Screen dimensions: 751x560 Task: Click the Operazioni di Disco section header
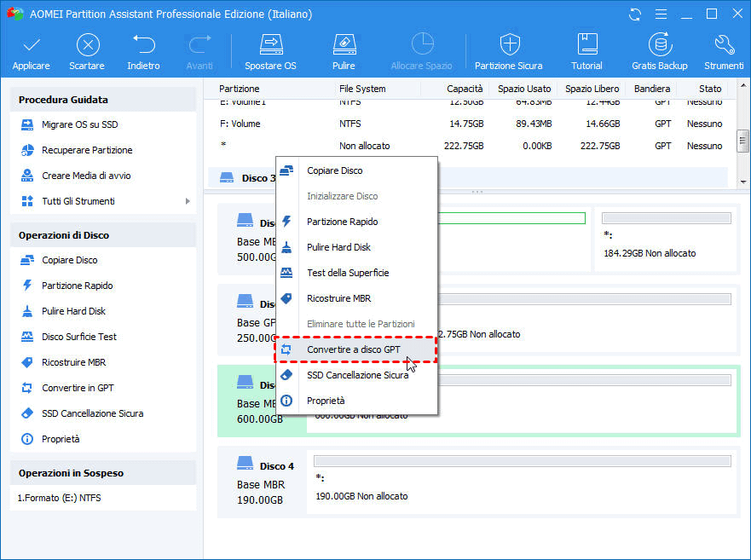[103, 235]
